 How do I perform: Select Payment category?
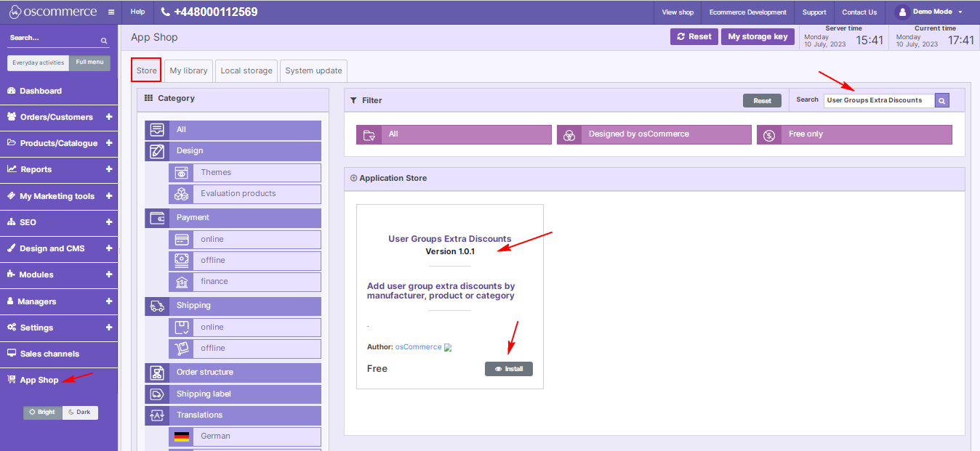(233, 218)
